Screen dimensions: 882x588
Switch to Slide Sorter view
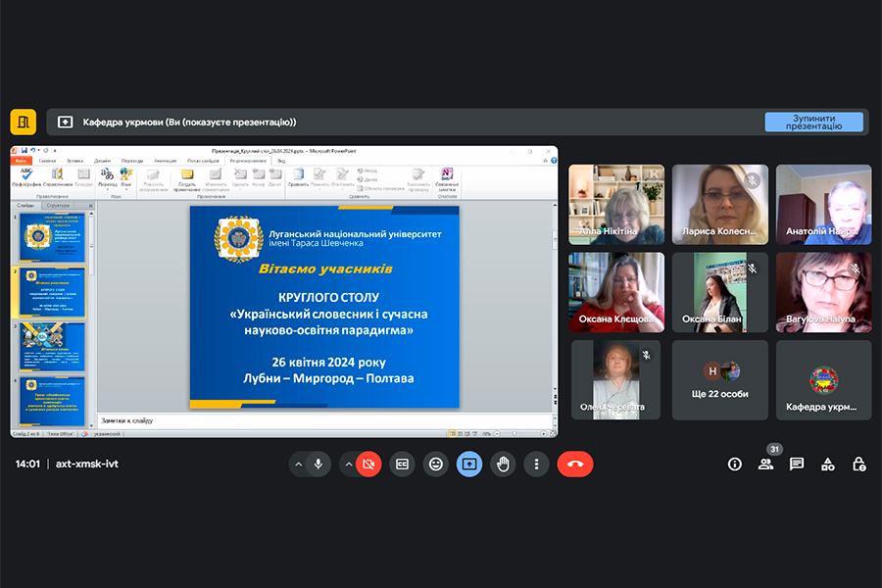pos(461,434)
